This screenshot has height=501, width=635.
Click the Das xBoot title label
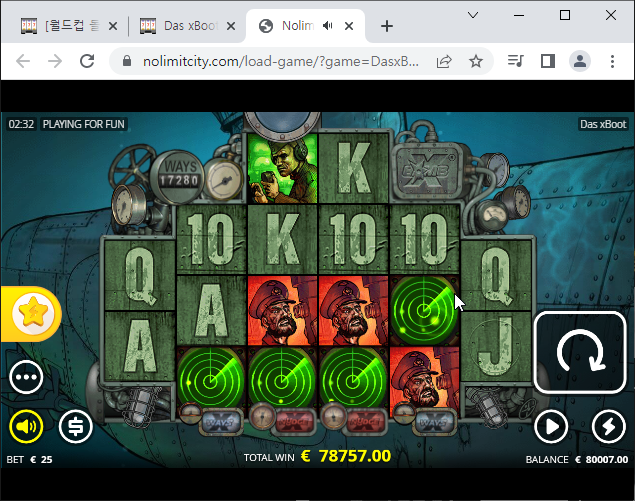tap(603, 124)
